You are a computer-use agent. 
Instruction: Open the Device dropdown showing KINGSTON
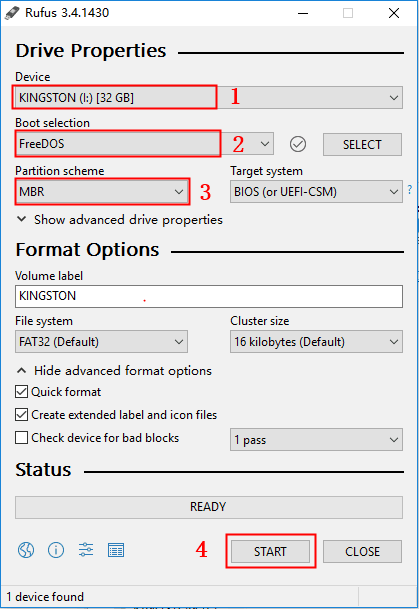(209, 97)
